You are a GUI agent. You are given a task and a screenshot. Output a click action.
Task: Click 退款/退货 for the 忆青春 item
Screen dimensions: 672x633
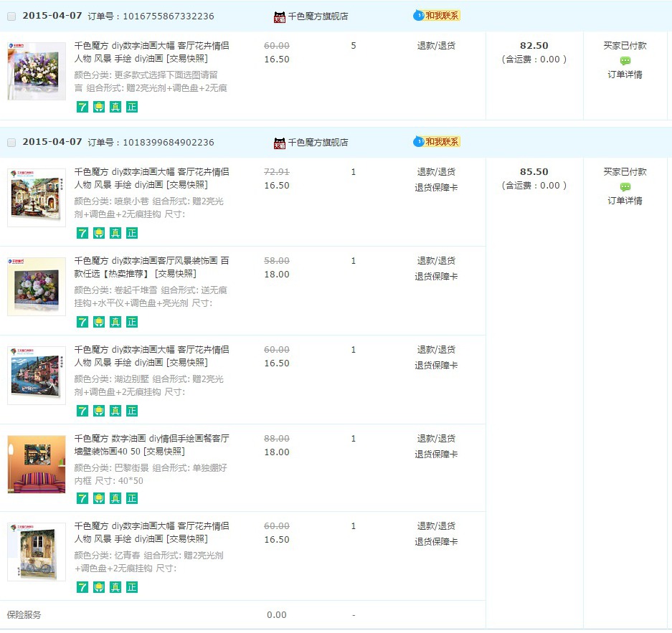pyautogui.click(x=436, y=526)
